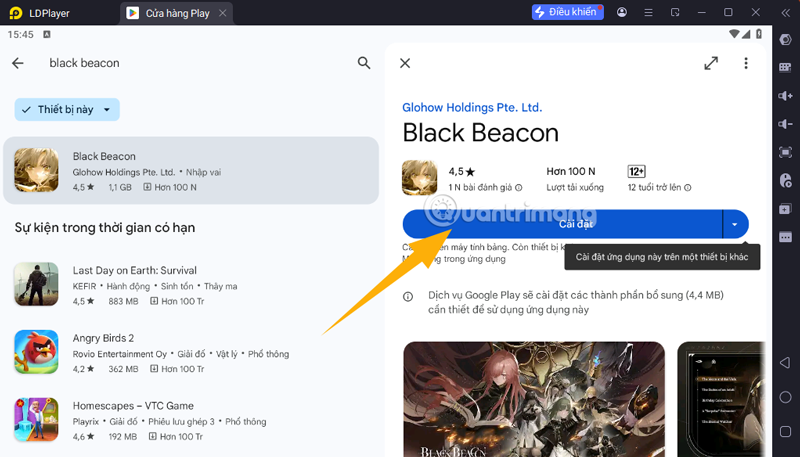Open the LDPlayer hamburger menu

click(648, 12)
